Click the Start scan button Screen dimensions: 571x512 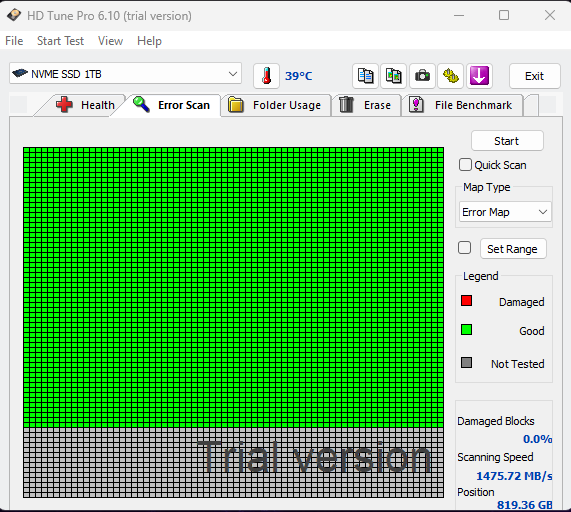[507, 141]
